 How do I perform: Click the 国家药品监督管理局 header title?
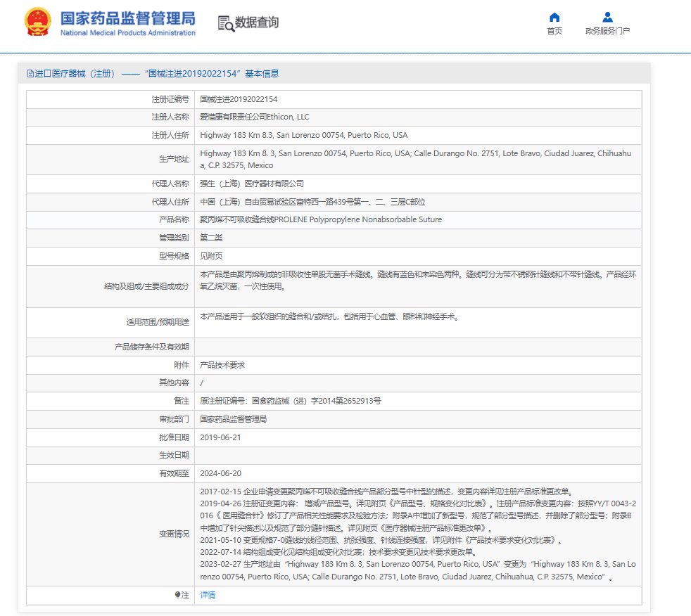[x=128, y=18]
